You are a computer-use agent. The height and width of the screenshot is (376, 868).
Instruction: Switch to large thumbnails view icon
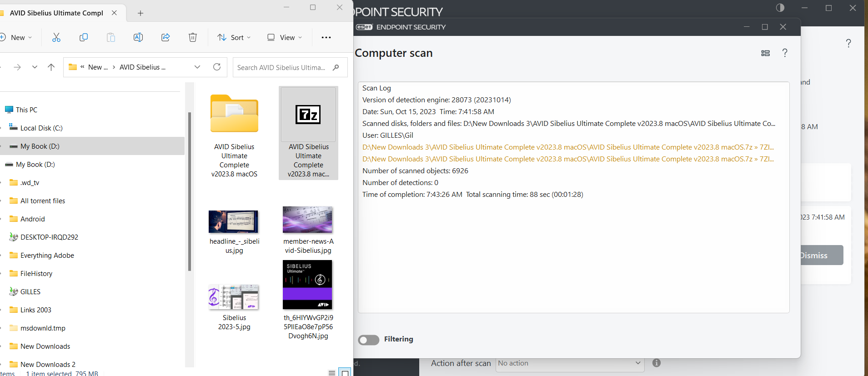(x=345, y=372)
